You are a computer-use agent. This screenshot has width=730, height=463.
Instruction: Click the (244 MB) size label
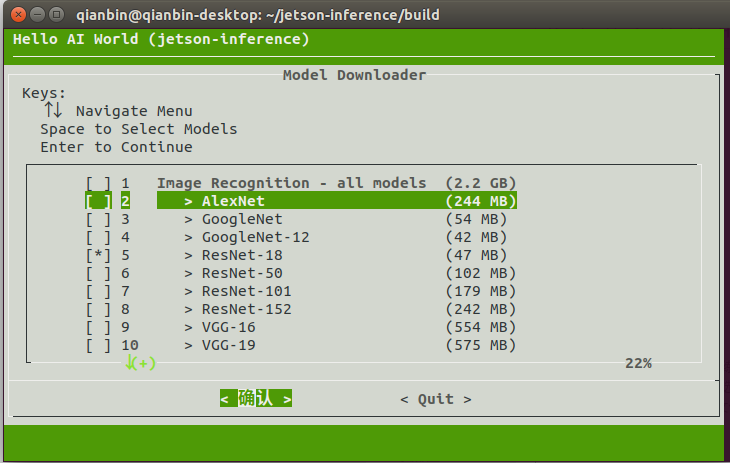point(481,201)
